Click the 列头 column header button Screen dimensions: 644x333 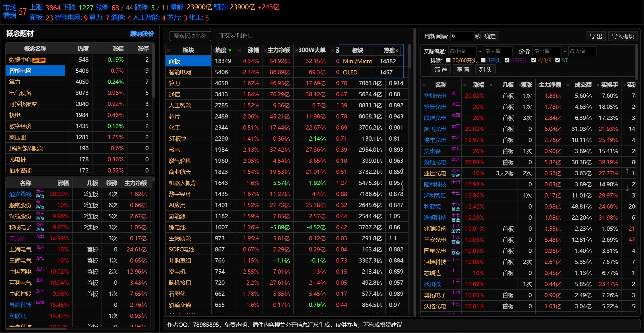(x=486, y=70)
